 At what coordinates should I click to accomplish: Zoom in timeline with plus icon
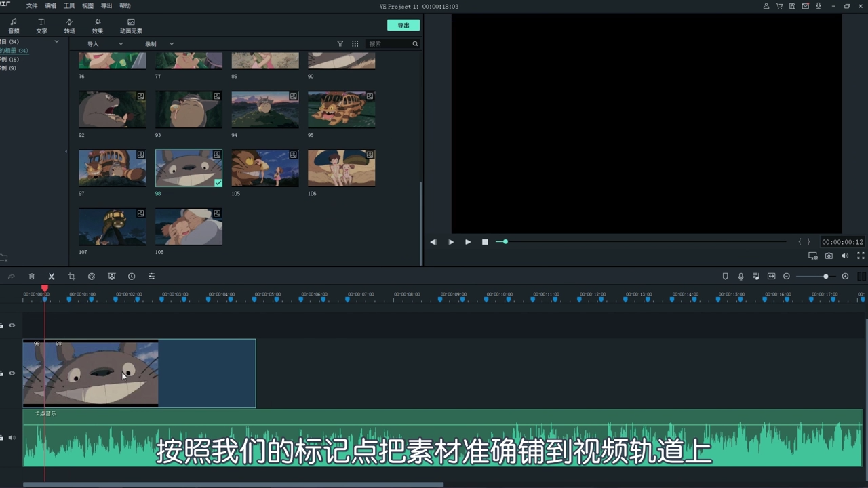click(845, 277)
